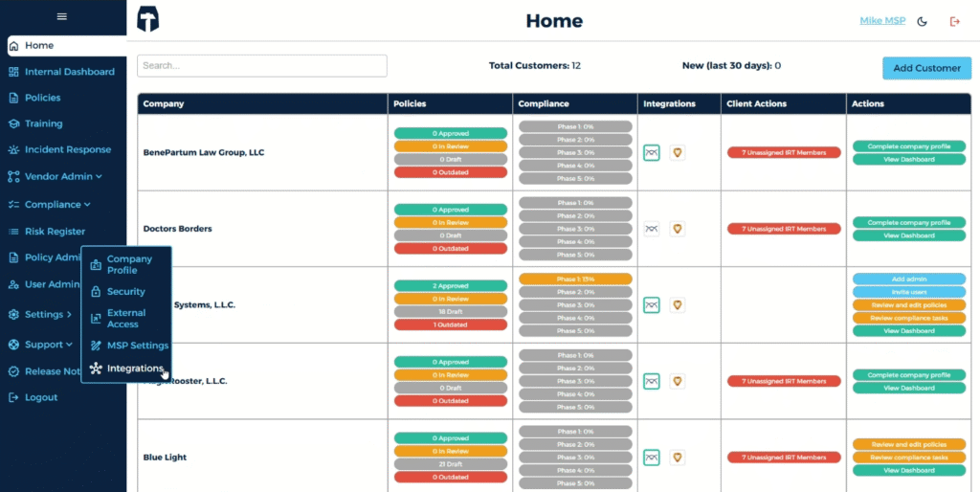Image resolution: width=980 pixels, height=492 pixels.
Task: Click the Security lock icon in submenu
Action: (x=96, y=292)
